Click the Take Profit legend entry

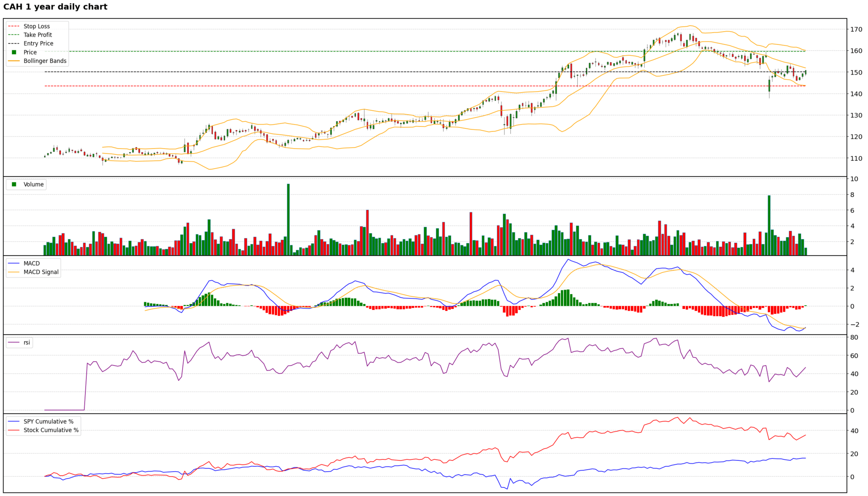tap(38, 35)
